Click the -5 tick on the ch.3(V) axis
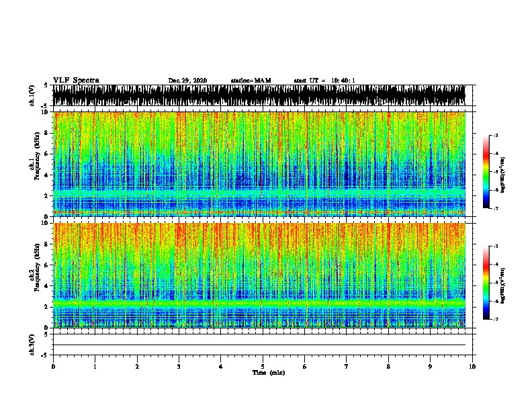The image size is (532, 411). [x=44, y=355]
